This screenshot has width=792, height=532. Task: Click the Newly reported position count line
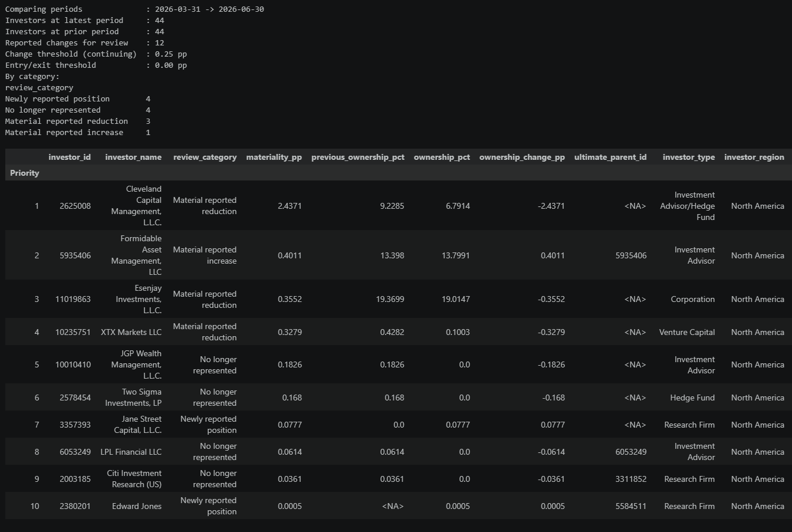click(x=78, y=98)
